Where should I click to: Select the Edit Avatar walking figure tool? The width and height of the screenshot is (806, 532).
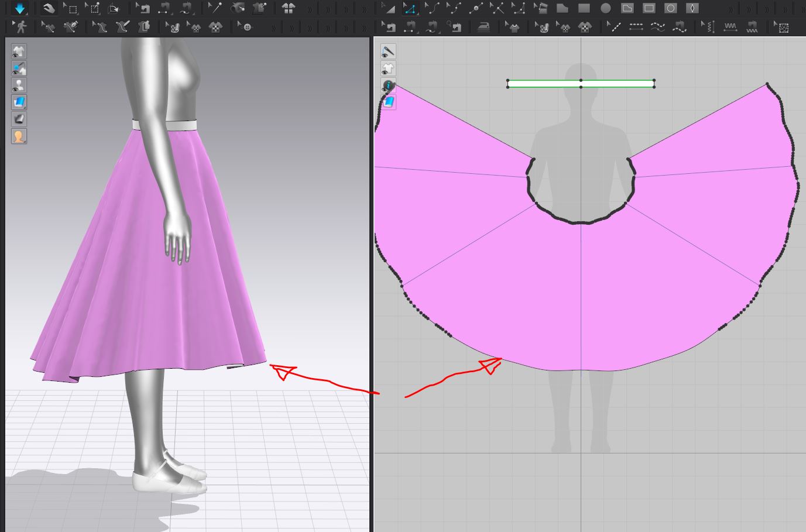20,27
